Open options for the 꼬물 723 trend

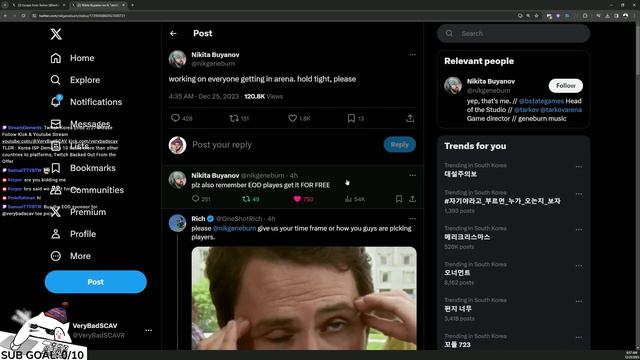579,338
